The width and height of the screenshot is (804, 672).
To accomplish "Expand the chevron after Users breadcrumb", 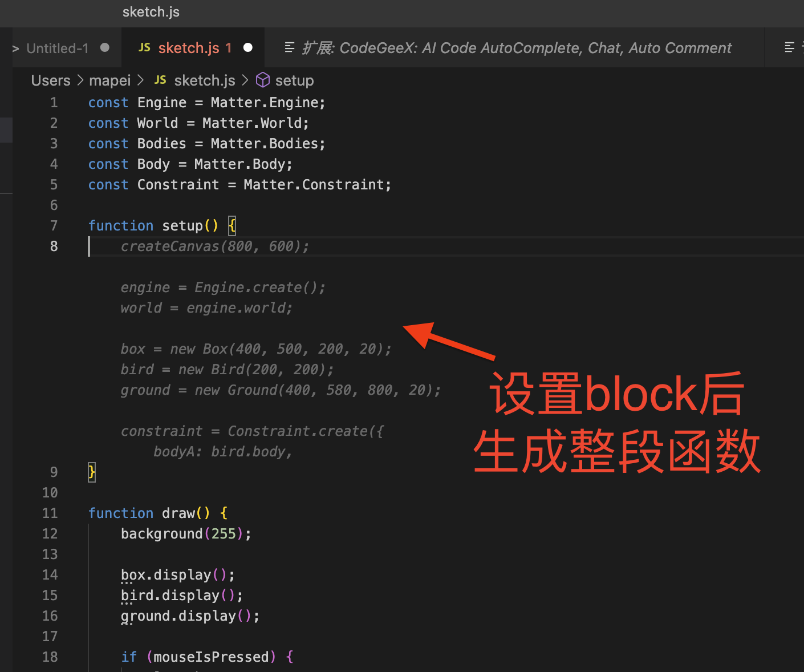I will pyautogui.click(x=80, y=80).
